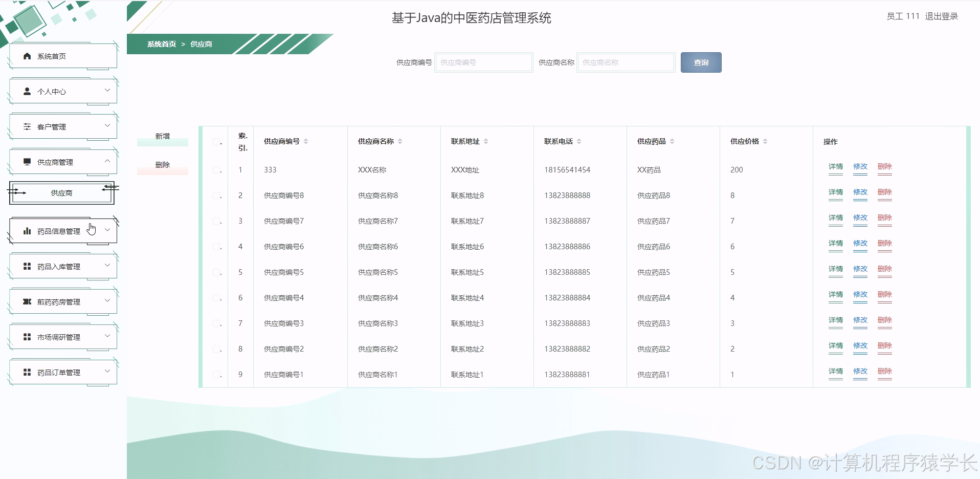Collapse the 供应商管理 menu chevron

[107, 161]
